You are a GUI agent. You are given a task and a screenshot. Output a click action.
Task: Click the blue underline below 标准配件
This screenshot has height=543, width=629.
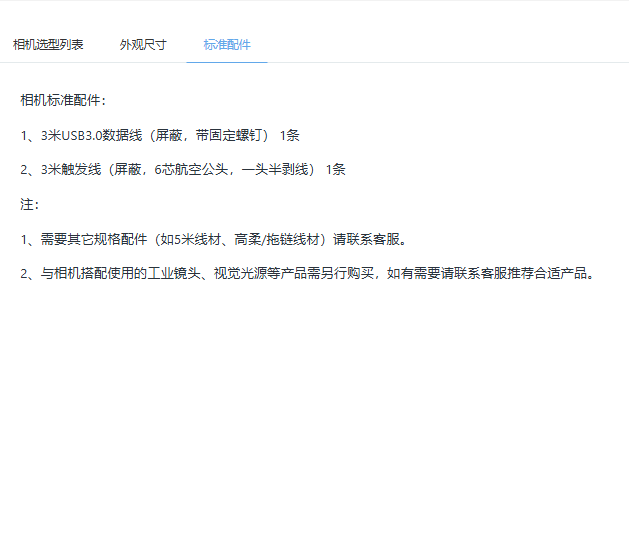[x=227, y=63]
